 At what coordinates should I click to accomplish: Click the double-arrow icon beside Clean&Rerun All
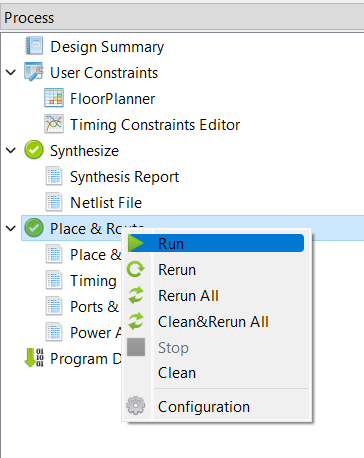[x=136, y=321]
